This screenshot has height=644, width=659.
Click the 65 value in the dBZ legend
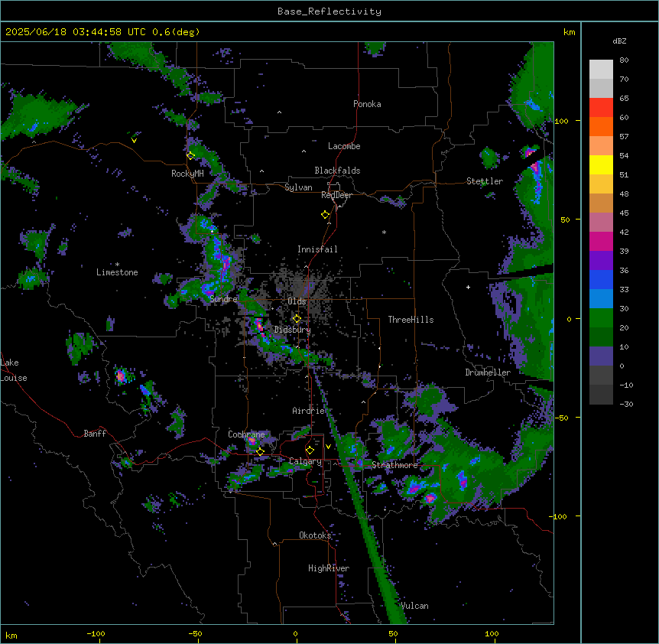[x=624, y=99]
